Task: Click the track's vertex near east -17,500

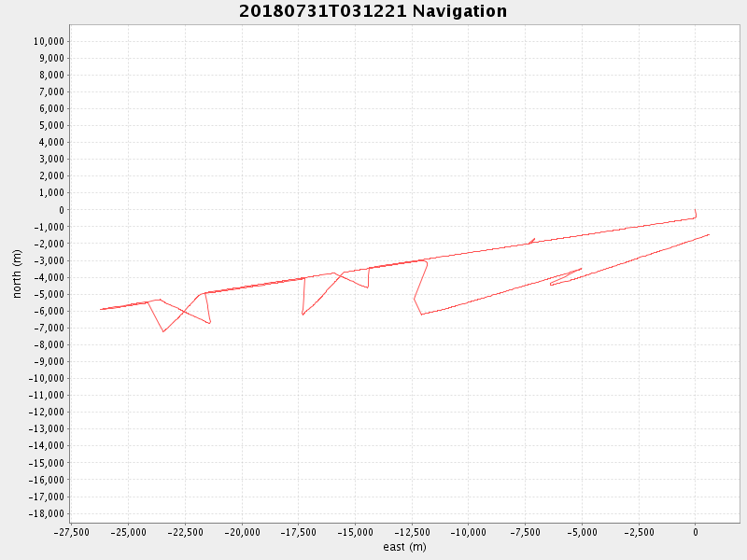Action: [303, 315]
